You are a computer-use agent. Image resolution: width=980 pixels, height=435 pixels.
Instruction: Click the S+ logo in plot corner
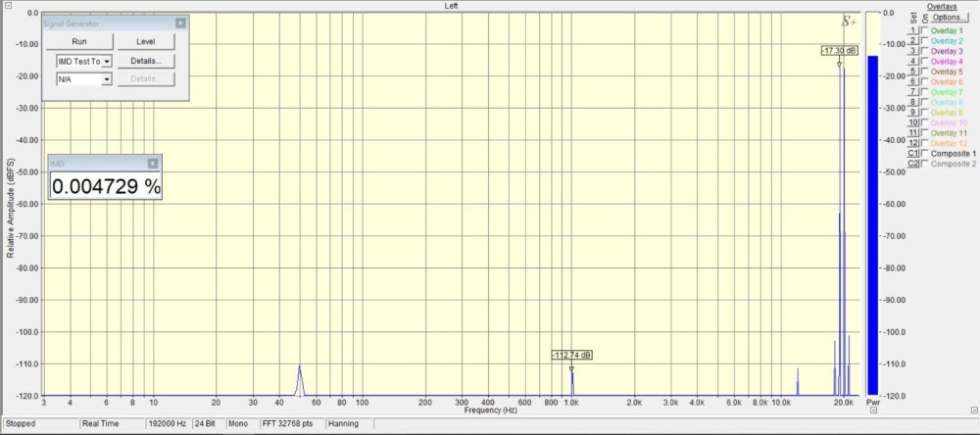(849, 22)
